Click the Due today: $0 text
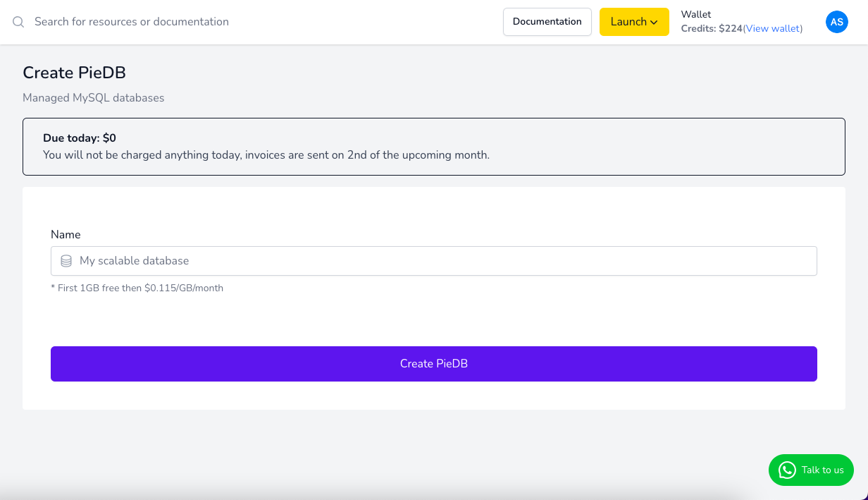 pos(80,138)
